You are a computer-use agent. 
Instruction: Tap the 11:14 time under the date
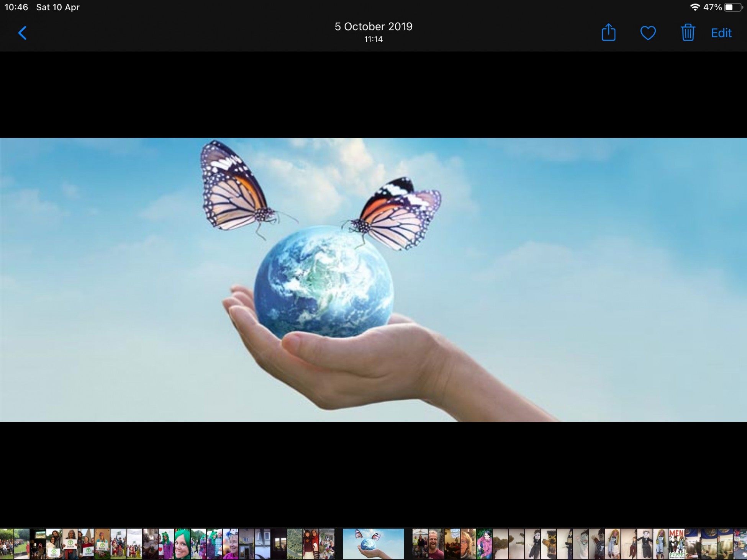tap(373, 39)
